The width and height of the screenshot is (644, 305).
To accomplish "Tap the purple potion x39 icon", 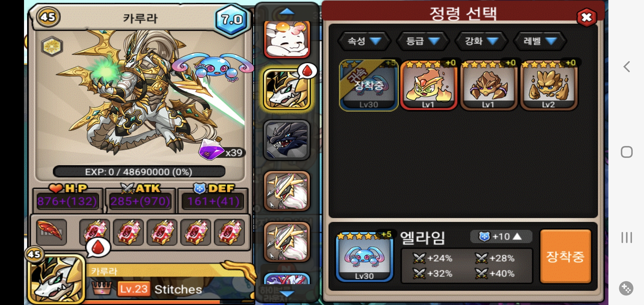I will [211, 149].
